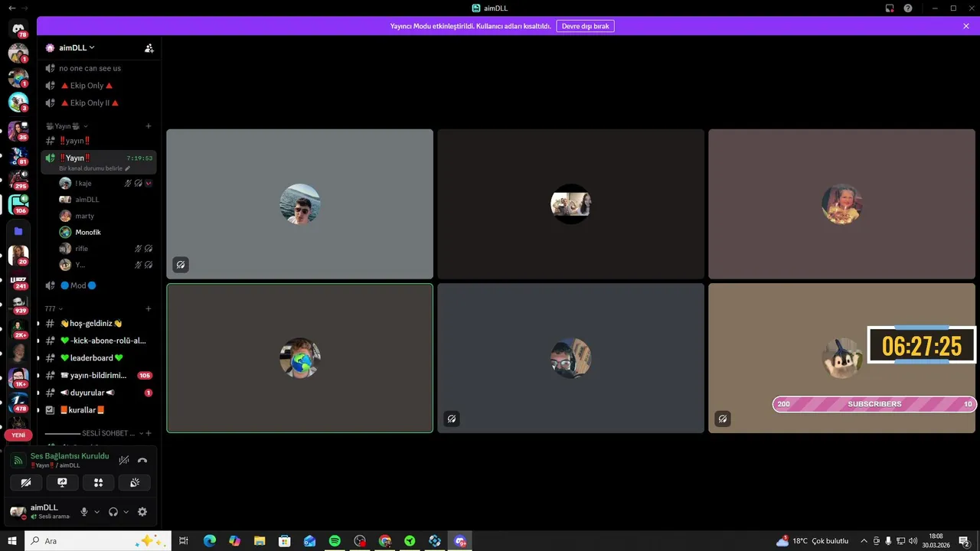980x551 pixels.
Task: Open File Explorer from taskbar
Action: pyautogui.click(x=260, y=541)
